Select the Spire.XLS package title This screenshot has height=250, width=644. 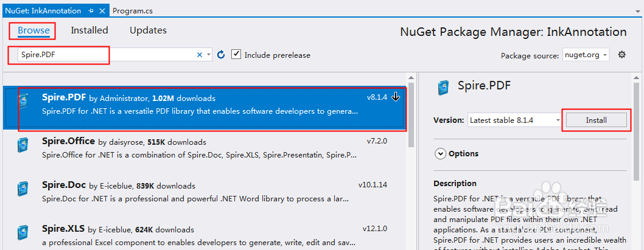[x=64, y=228]
